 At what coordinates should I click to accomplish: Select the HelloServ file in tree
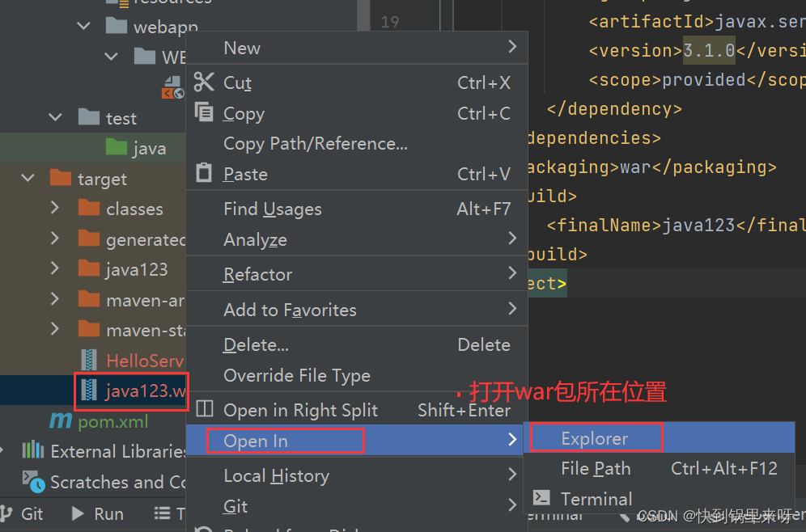pos(145,361)
